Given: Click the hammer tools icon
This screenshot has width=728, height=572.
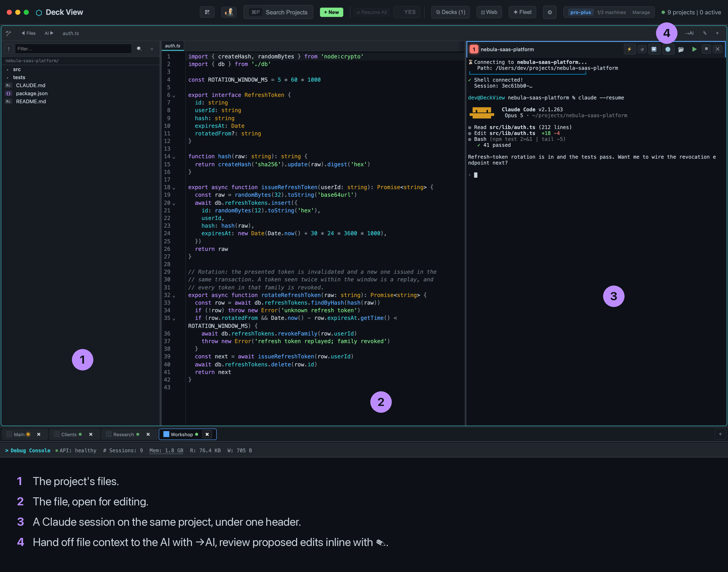Looking at the screenshot, I should [x=8, y=33].
